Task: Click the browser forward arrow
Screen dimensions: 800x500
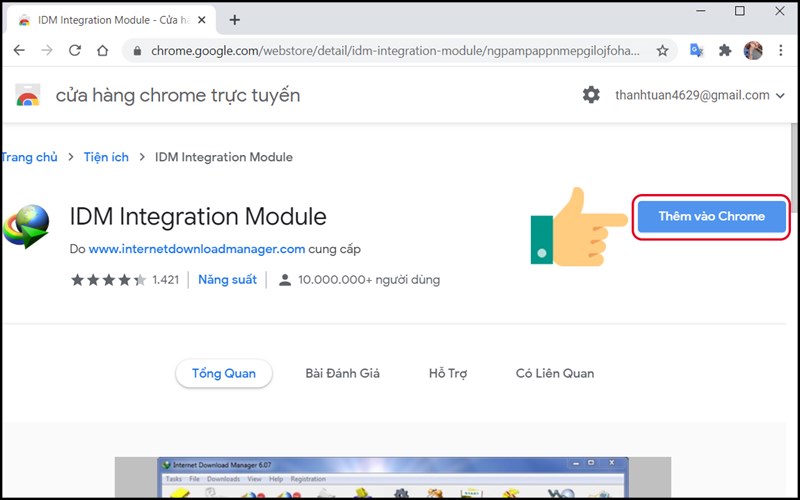Action: (x=47, y=51)
